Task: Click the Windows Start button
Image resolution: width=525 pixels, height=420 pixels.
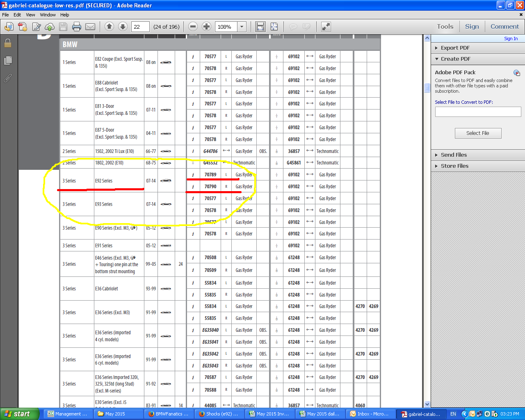Action: tap(20, 414)
